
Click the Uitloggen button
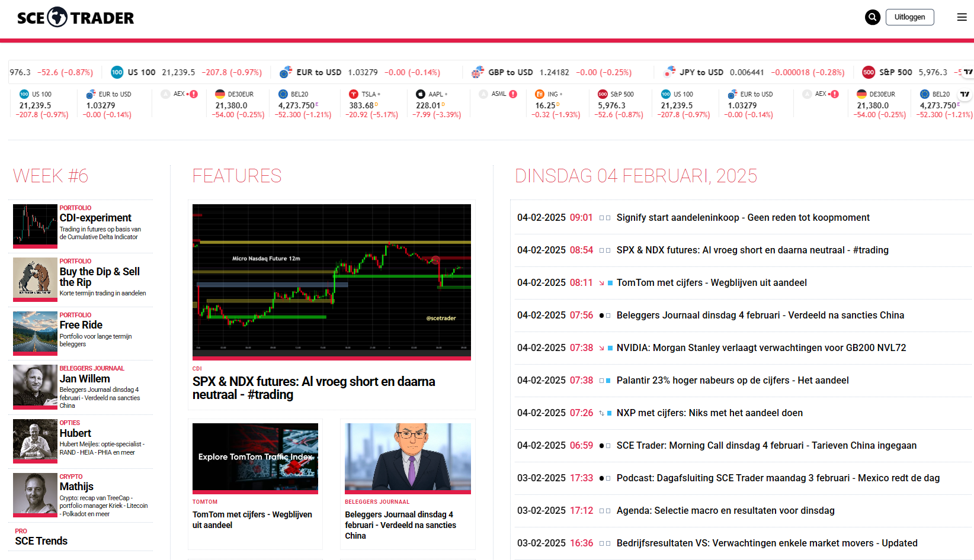click(x=910, y=17)
